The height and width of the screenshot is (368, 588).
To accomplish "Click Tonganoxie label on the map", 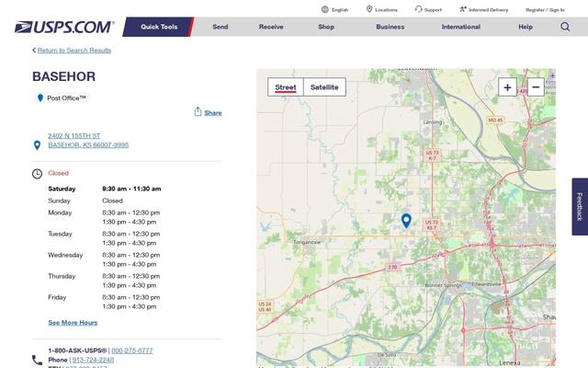I will point(307,242).
